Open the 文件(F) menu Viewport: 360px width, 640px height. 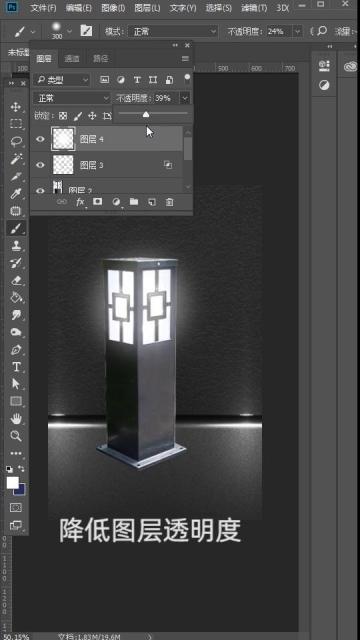point(43,8)
